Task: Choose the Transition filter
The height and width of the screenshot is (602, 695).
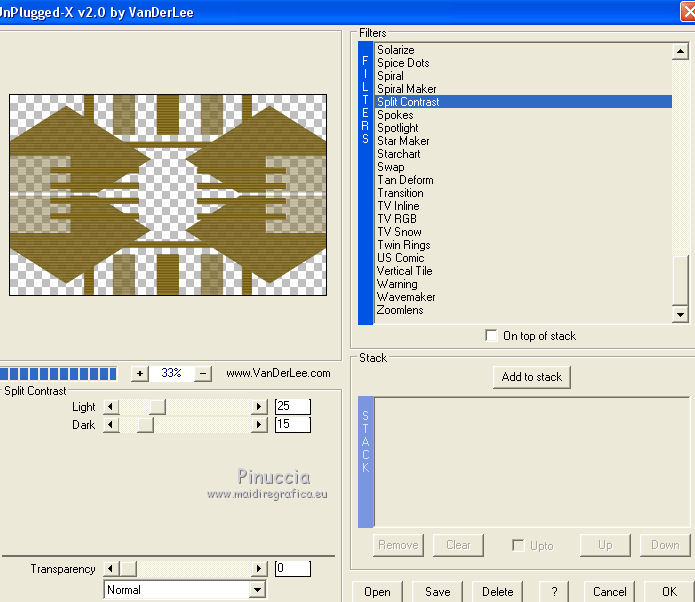Action: click(x=400, y=193)
